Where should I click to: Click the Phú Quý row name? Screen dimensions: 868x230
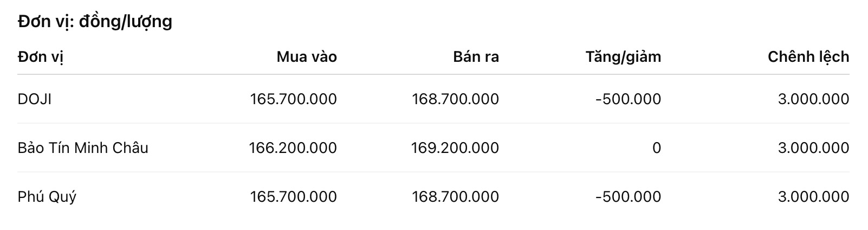[x=47, y=196]
